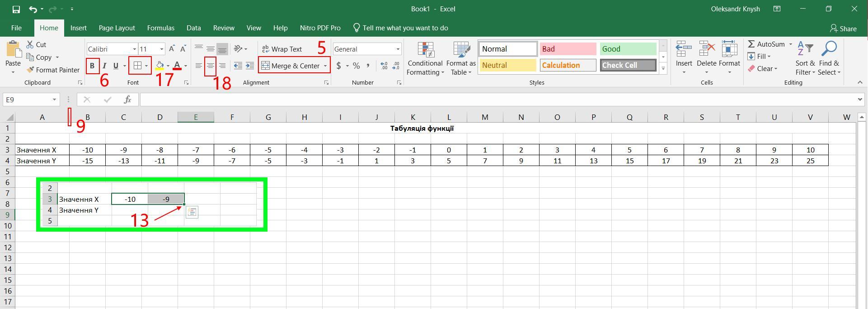Open Conditional Formatting menu
Screen dimensions: 868x309
click(425, 59)
